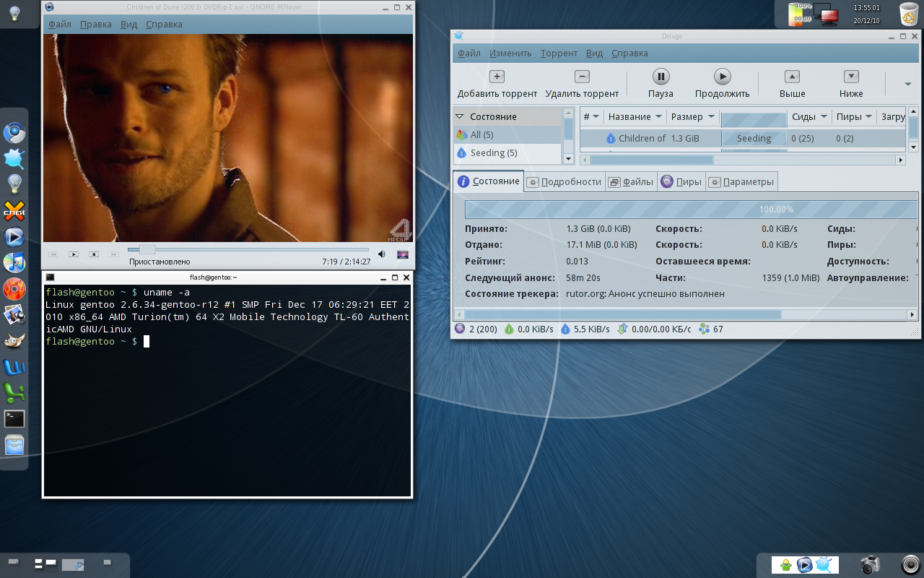Screen dimensions: 924x578
Task: Open the music note CD icon in dock
Action: pos(14,263)
